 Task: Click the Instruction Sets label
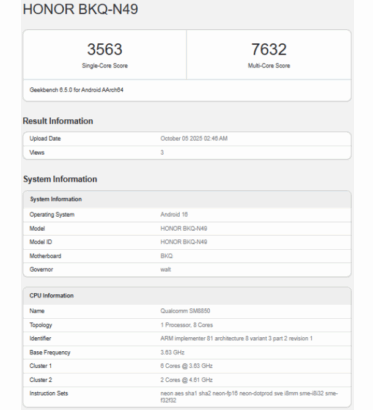49,393
